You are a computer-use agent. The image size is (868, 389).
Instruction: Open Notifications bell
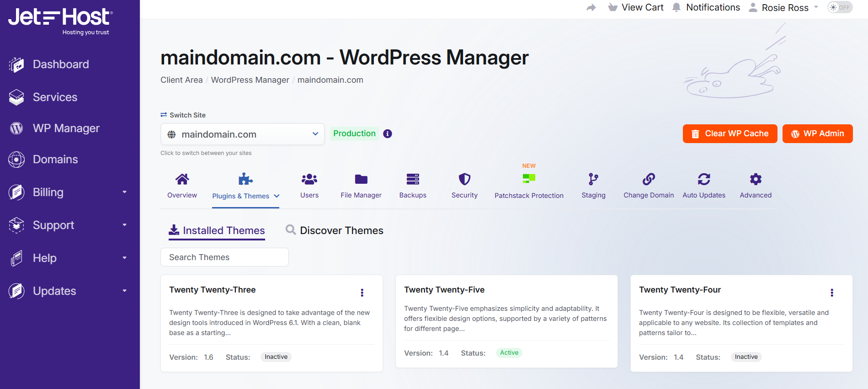click(x=706, y=7)
